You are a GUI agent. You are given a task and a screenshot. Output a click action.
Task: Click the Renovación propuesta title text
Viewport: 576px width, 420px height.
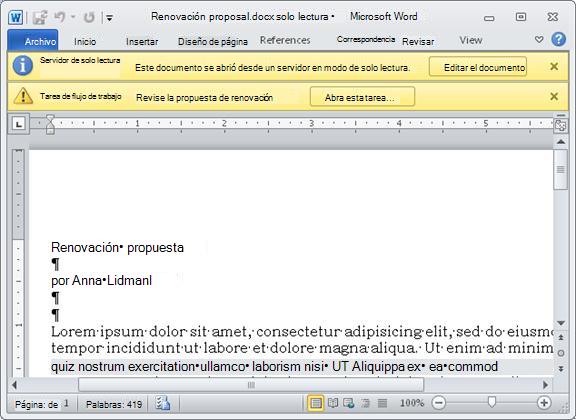coord(117,247)
